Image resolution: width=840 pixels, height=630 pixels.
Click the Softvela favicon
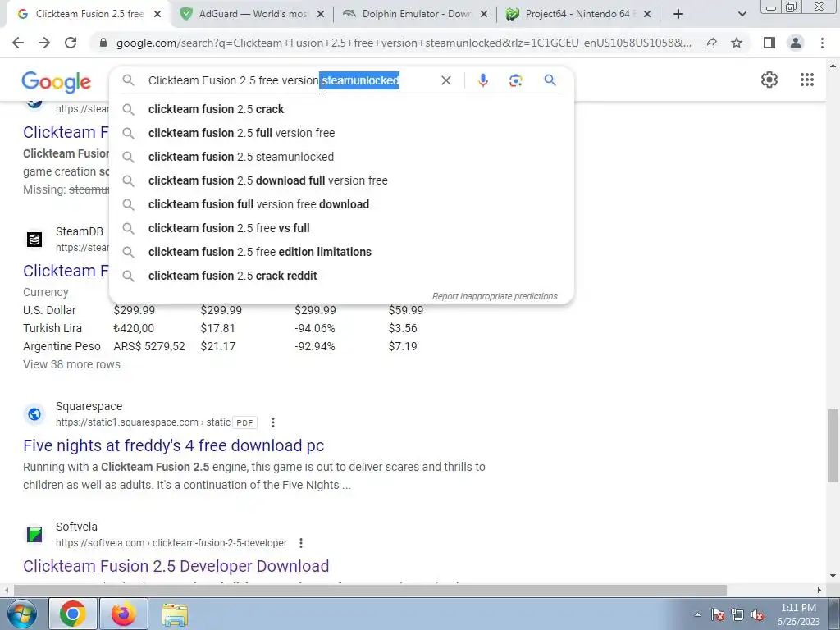coord(34,535)
